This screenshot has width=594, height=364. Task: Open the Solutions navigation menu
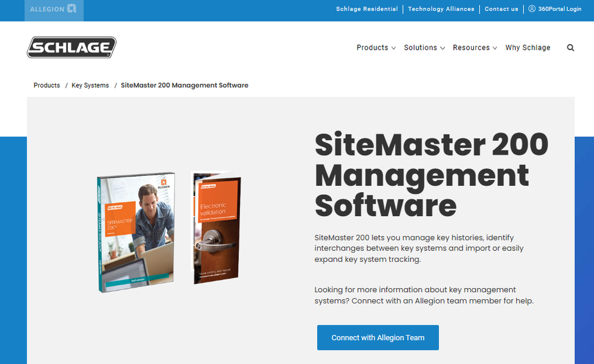(x=421, y=48)
